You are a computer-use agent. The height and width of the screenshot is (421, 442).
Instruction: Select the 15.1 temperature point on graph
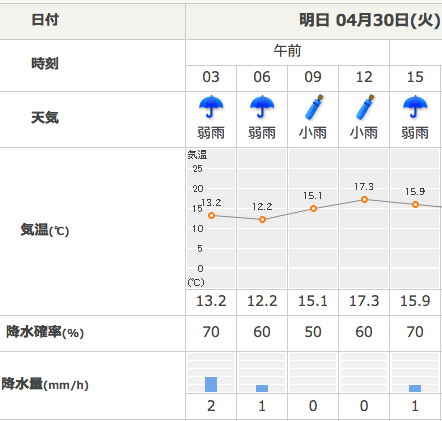[313, 209]
